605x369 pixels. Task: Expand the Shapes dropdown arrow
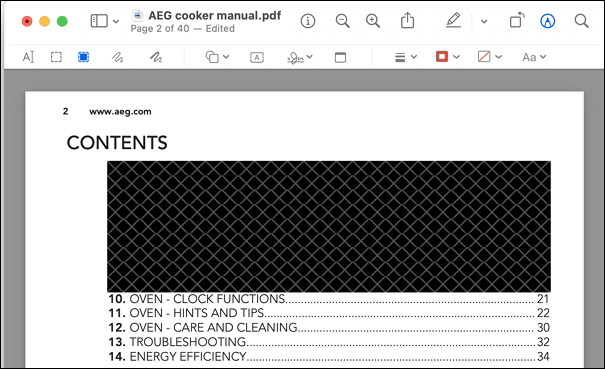(x=226, y=57)
